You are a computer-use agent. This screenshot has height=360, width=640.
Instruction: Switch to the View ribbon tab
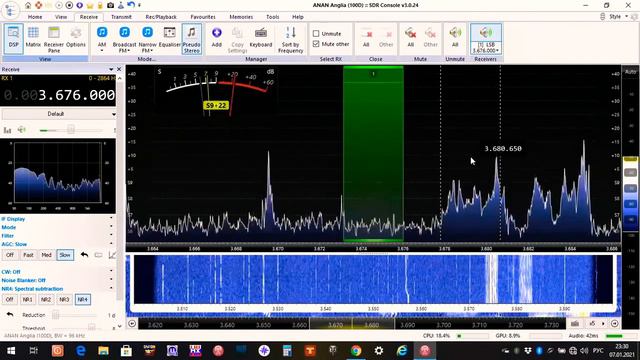[61, 17]
